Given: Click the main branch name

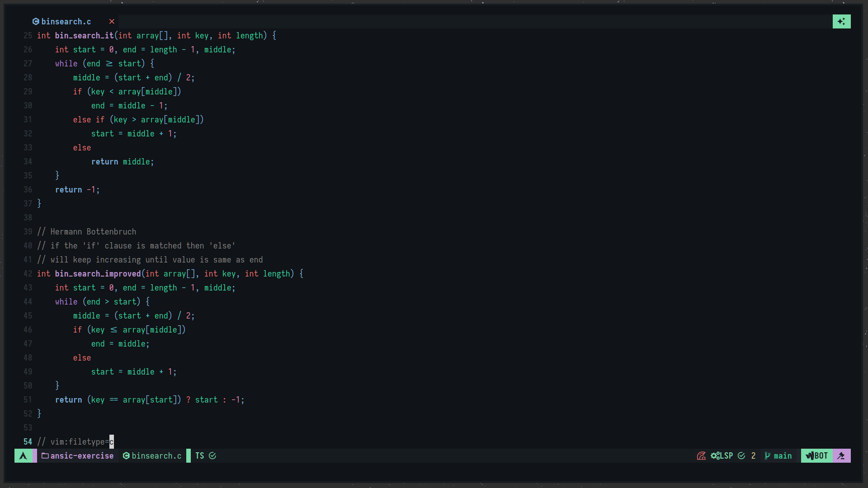Looking at the screenshot, I should point(783,455).
